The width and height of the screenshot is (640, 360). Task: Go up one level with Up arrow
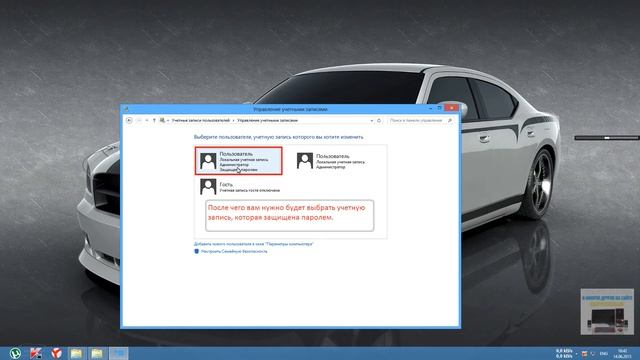pyautogui.click(x=154, y=120)
